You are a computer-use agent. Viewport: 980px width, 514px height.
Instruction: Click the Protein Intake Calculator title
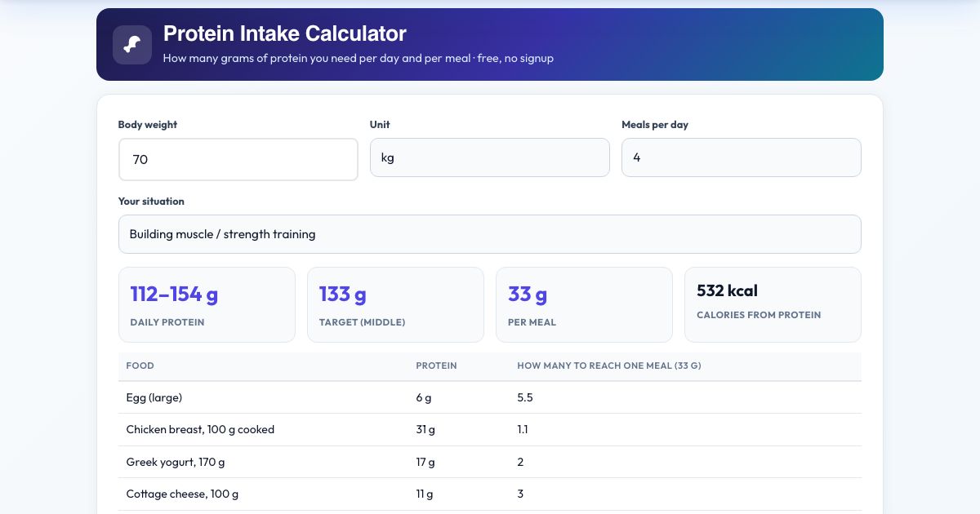[285, 33]
